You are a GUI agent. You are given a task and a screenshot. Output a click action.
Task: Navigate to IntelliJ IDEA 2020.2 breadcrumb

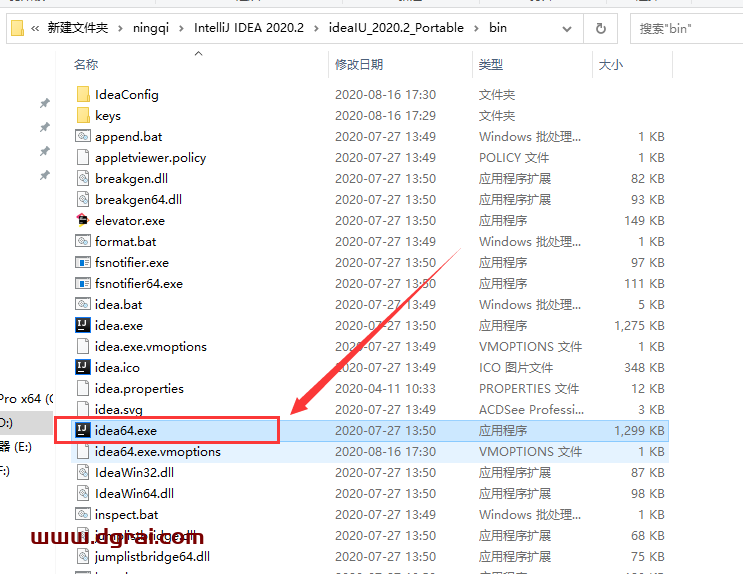[x=249, y=28]
